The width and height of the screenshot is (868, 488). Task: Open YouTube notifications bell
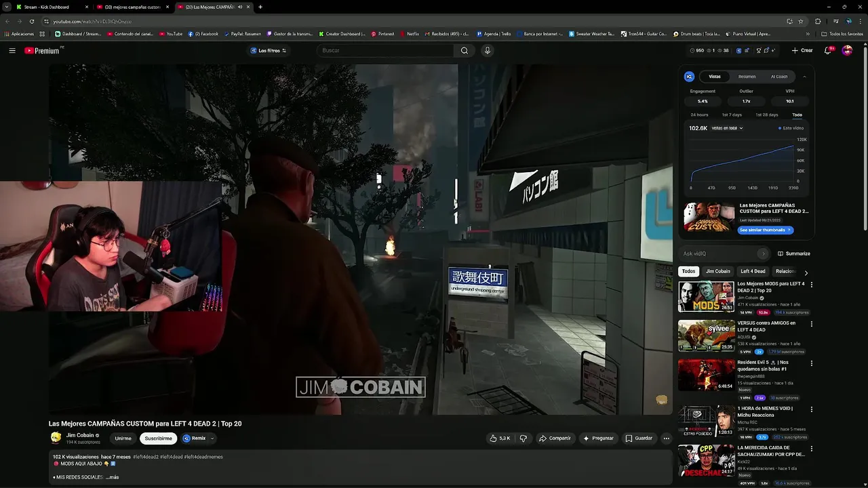click(828, 50)
